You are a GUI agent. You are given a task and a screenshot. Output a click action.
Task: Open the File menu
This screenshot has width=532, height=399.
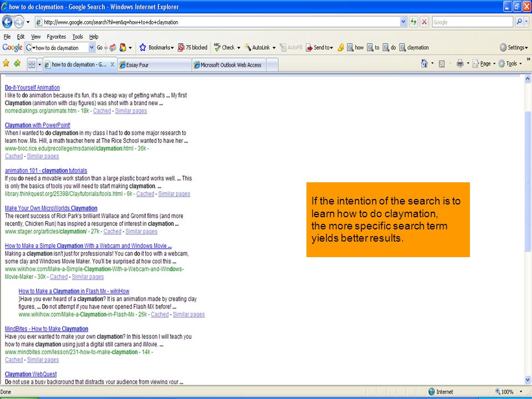tap(7, 37)
